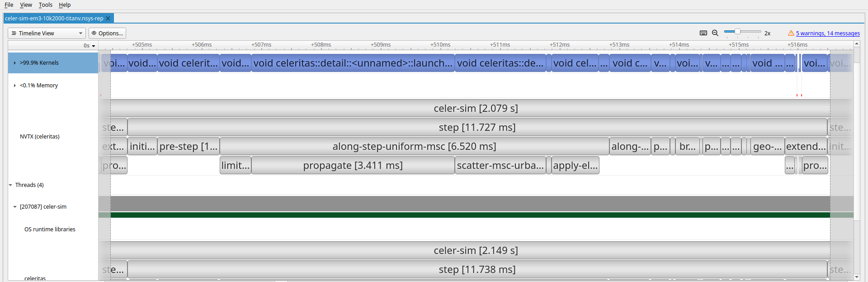Collapse the Threads (4) group
The width and height of the screenshot is (868, 282).
pos(10,185)
